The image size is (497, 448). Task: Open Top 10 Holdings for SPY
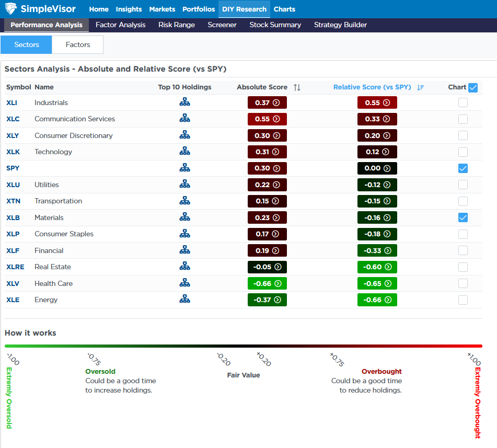click(184, 168)
